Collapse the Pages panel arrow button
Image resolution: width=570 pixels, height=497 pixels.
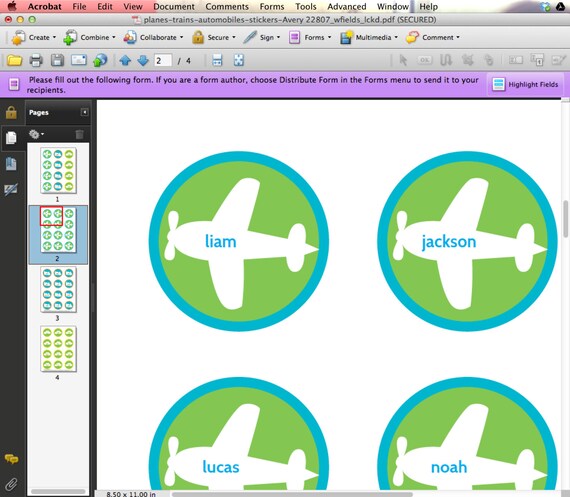coord(84,112)
